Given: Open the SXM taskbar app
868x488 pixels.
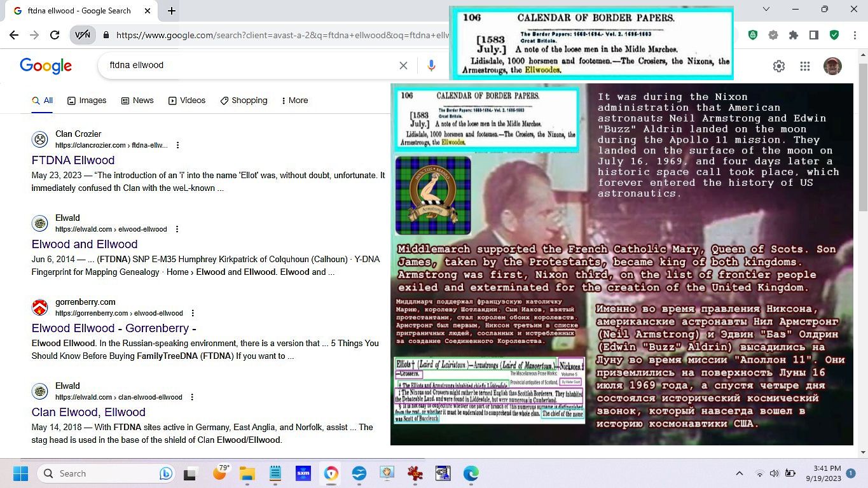Looking at the screenshot, I should click(303, 473).
